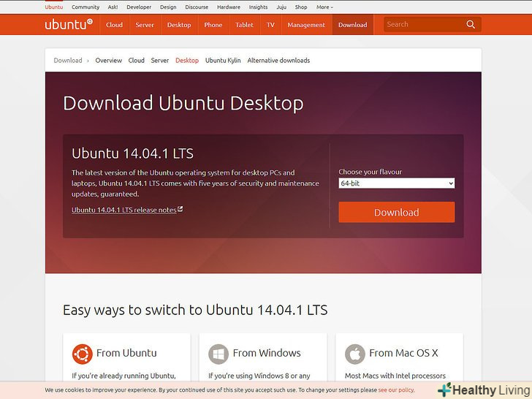Screen dimensions: 532x399
Task: Open Management in the orange navbar
Action: click(x=306, y=25)
